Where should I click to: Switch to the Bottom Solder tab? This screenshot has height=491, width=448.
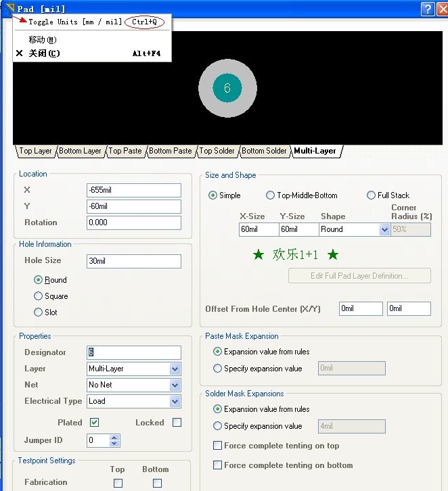tap(264, 151)
